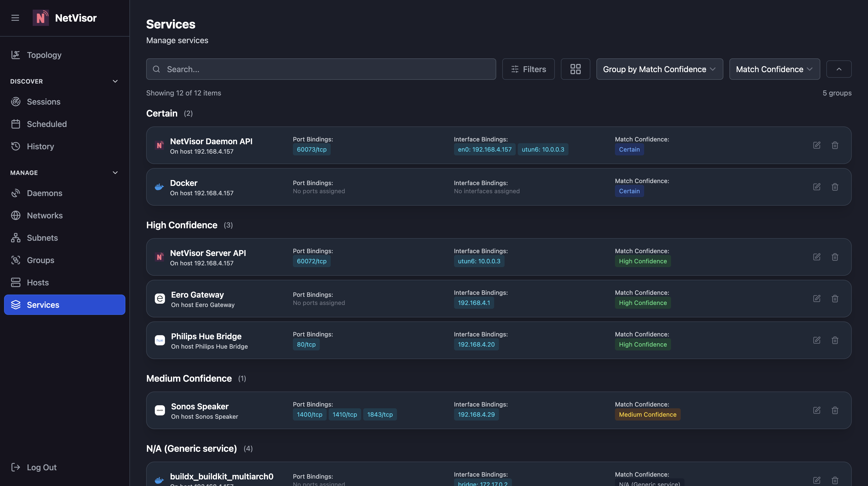Edit the Docker service

(816, 187)
